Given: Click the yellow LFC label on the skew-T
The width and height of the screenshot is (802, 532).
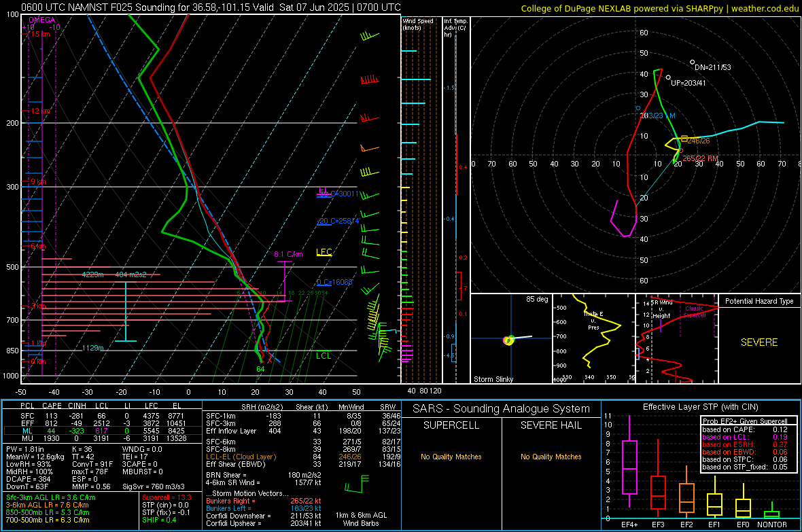Looking at the screenshot, I should coord(324,251).
